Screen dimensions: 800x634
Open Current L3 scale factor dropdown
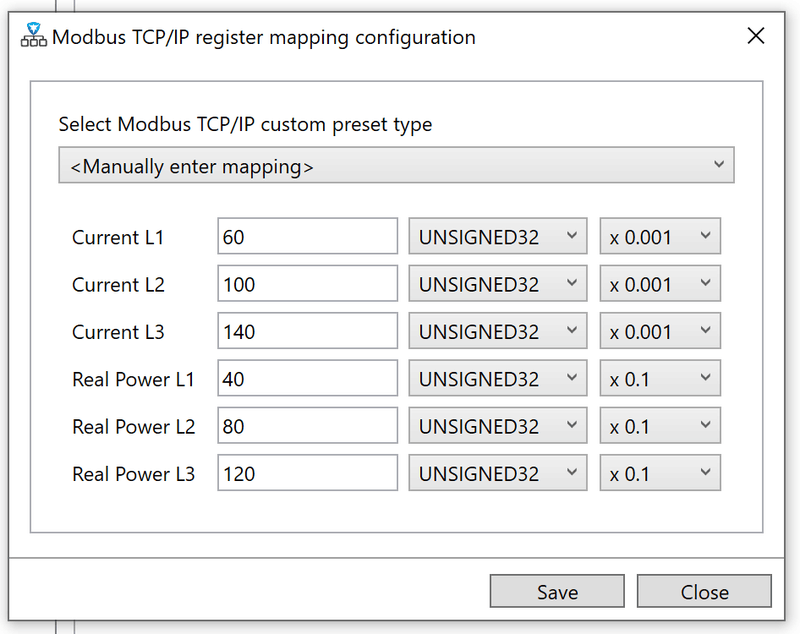pos(660,332)
